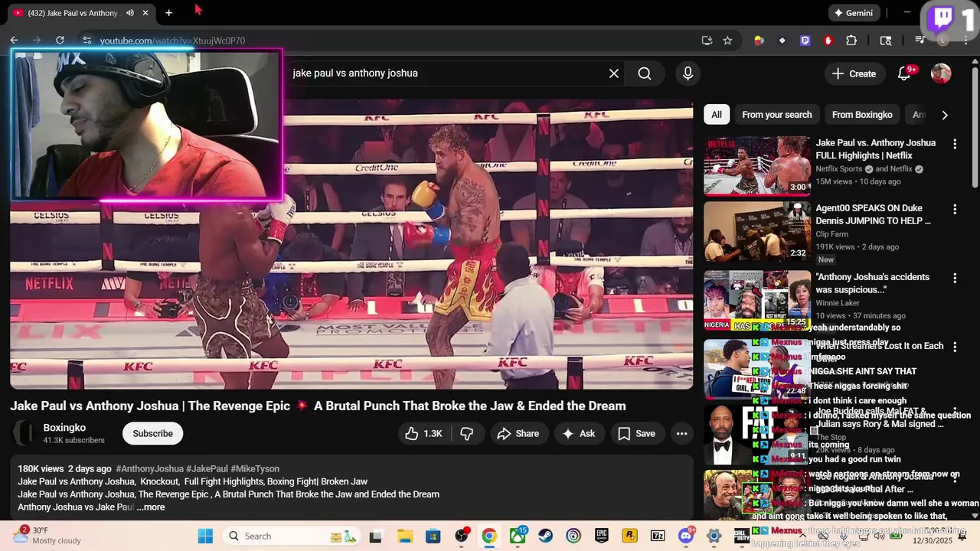The width and height of the screenshot is (980, 551).
Task: Clear the YouTube search query
Action: pos(613,73)
